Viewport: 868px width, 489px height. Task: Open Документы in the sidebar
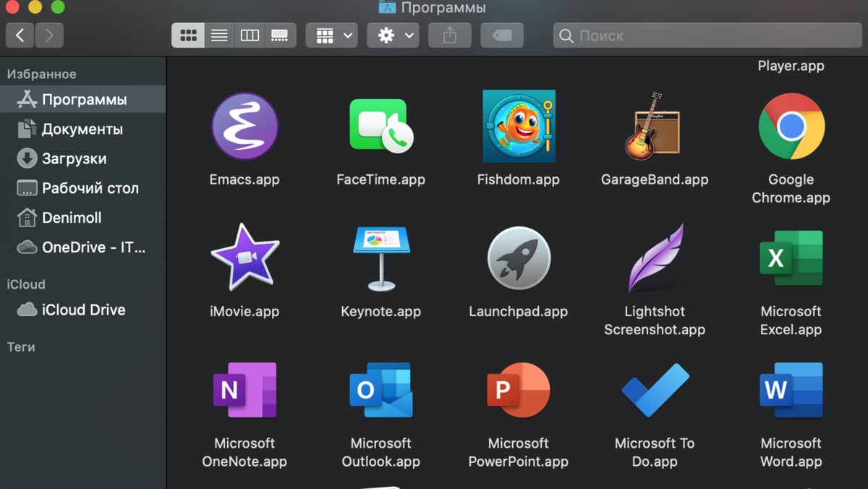(x=83, y=129)
